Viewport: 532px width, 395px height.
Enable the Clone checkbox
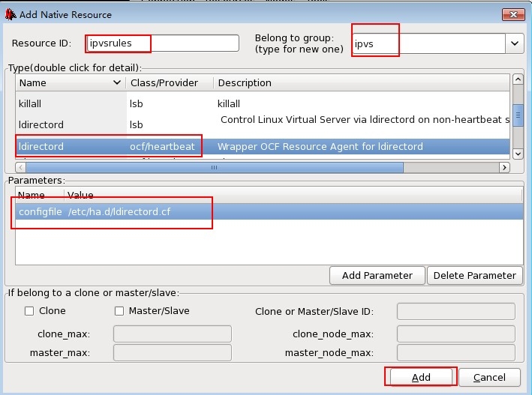[29, 311]
